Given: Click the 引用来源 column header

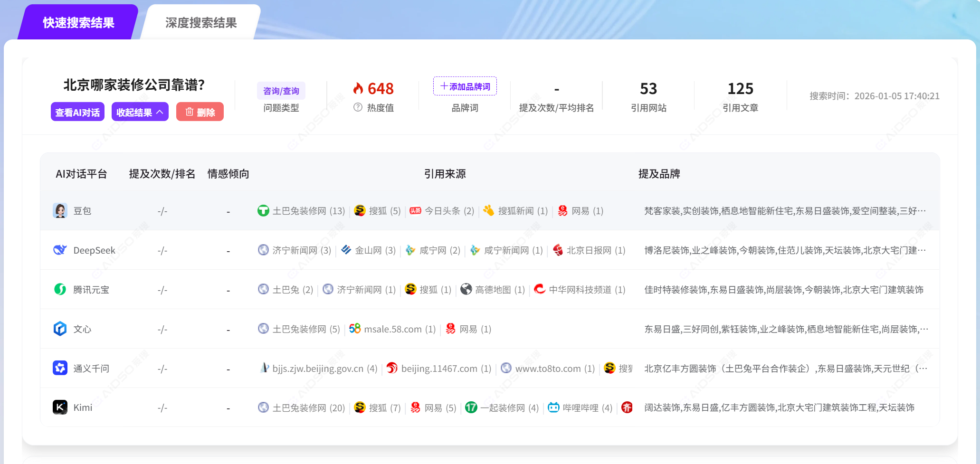Looking at the screenshot, I should [x=445, y=174].
